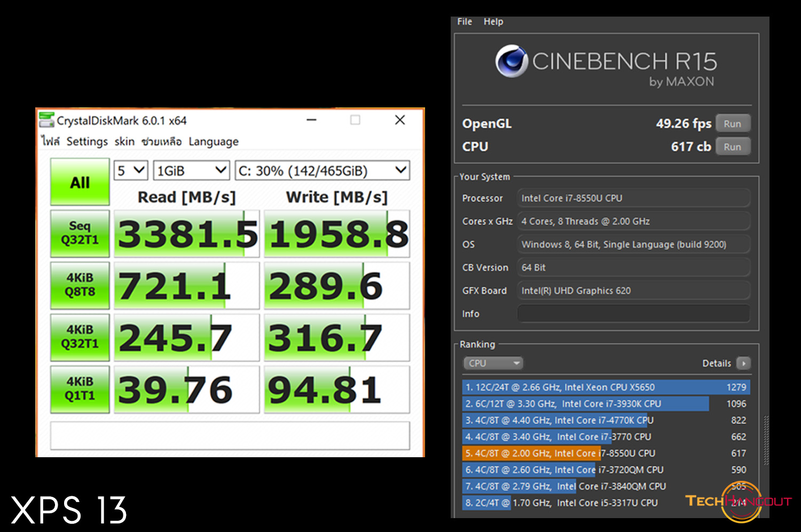Click the empty comment box below CrystalDiskMark results
The height and width of the screenshot is (532, 801).
(x=230, y=435)
